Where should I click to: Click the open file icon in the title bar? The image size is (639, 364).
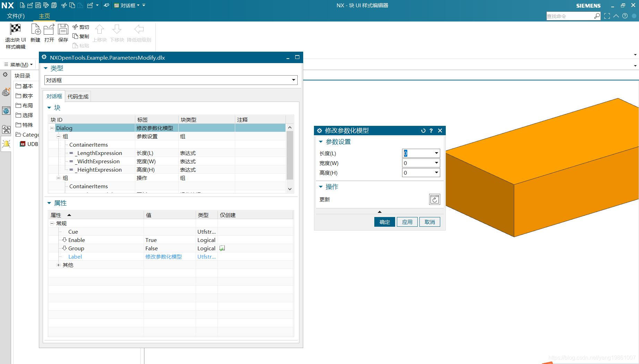pyautogui.click(x=30, y=5)
